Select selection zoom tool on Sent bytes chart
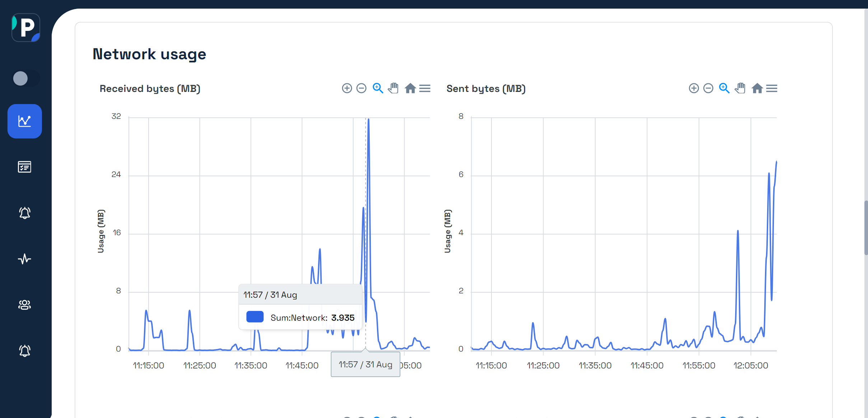868x418 pixels. click(x=724, y=88)
